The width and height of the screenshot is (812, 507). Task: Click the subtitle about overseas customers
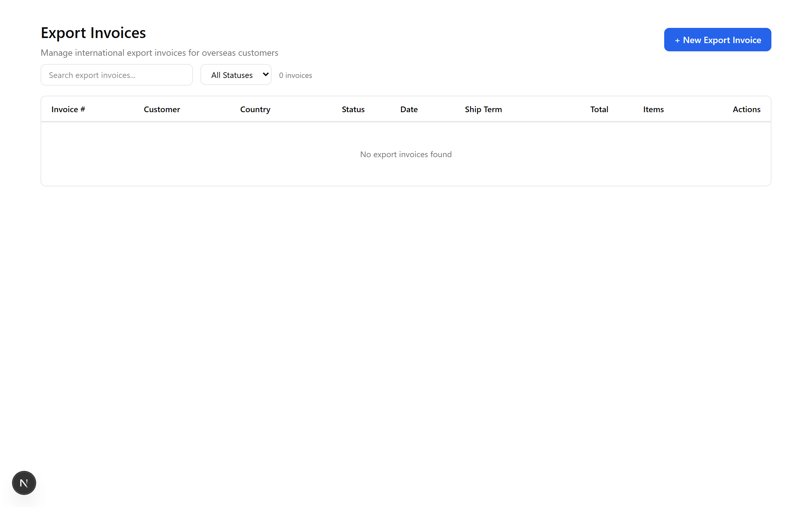[x=159, y=53]
